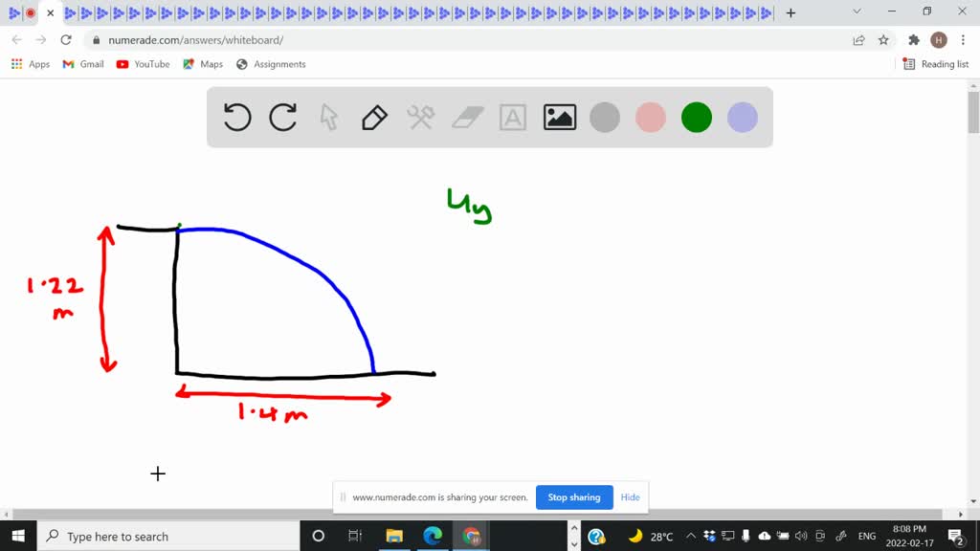This screenshot has width=980, height=551.
Task: Toggle the speaker volume tray icon
Action: [x=801, y=537]
